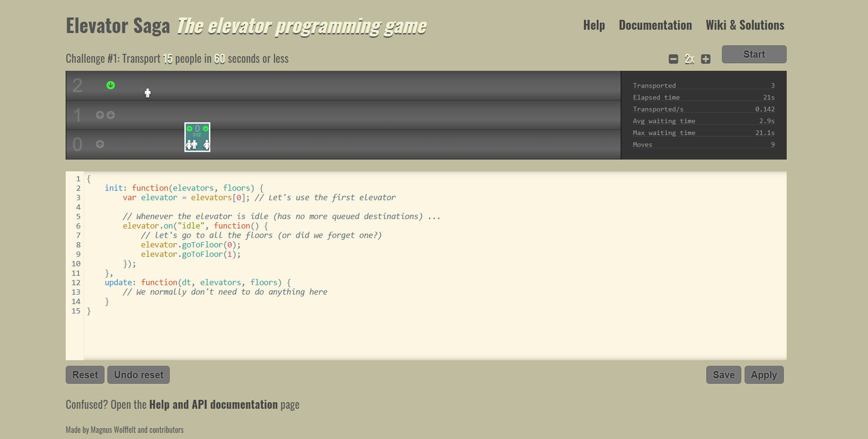Open the Help page from the top navigation
Screen dimensions: 868x439
click(x=594, y=25)
